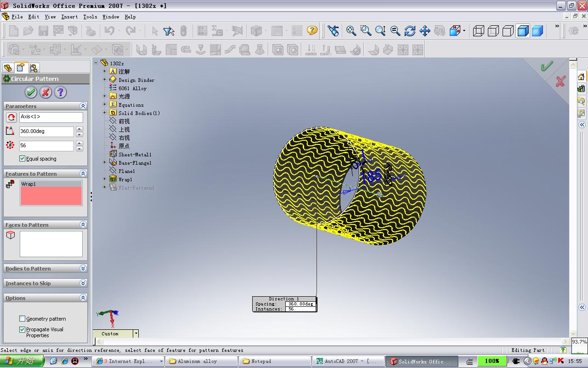Click the Axis<1> pattern axis field
Viewport: 588px width, 368px height.
click(x=51, y=117)
